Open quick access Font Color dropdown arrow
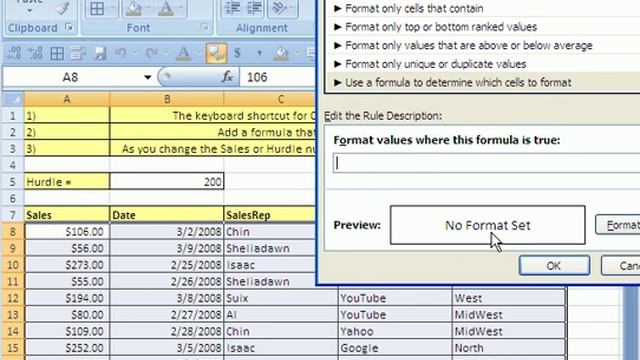The width and height of the screenshot is (640, 360). coord(199,53)
